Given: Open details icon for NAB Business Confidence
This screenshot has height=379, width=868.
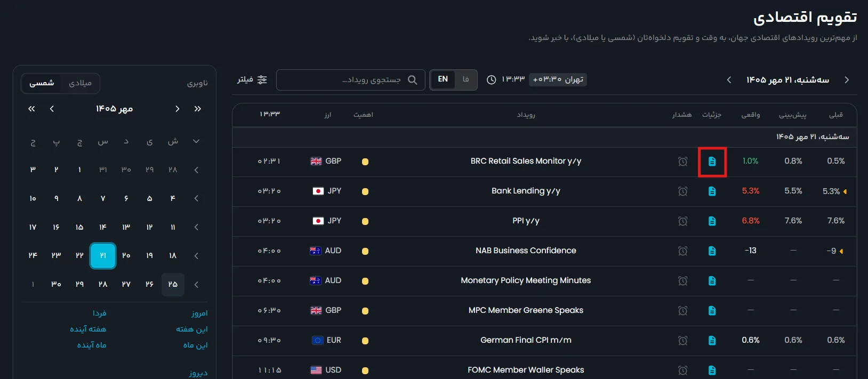Looking at the screenshot, I should [x=712, y=251].
